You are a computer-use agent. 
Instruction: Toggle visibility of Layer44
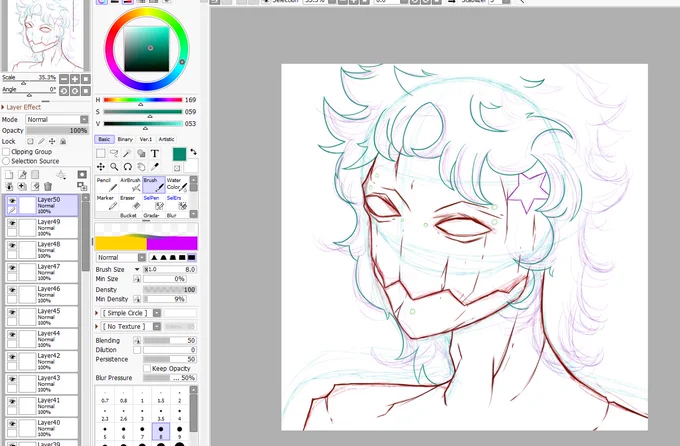[x=12, y=334]
